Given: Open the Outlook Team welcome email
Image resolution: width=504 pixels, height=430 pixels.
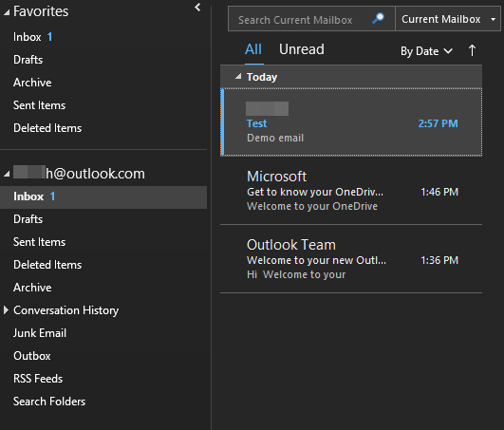Looking at the screenshot, I should point(351,259).
